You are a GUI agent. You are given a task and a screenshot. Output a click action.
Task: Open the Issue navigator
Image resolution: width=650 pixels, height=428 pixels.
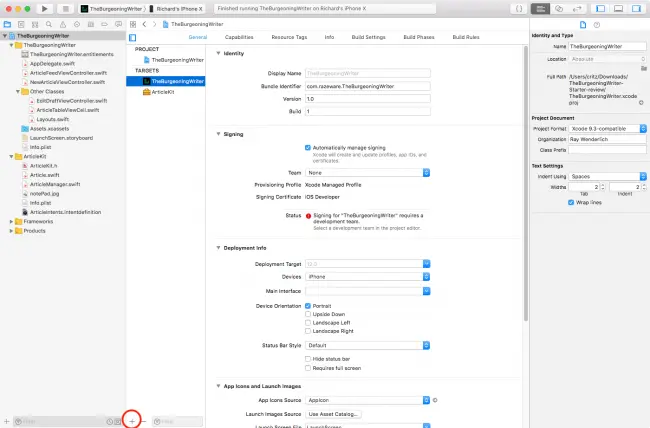pos(63,24)
